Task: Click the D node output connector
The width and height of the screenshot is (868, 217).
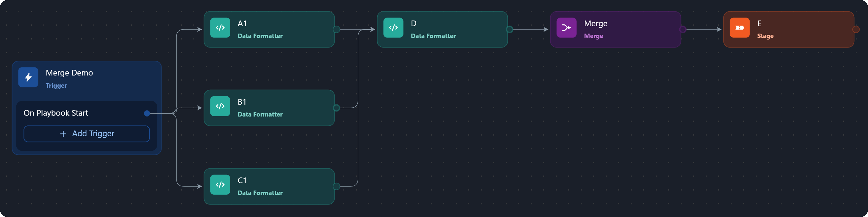Action: pyautogui.click(x=509, y=30)
